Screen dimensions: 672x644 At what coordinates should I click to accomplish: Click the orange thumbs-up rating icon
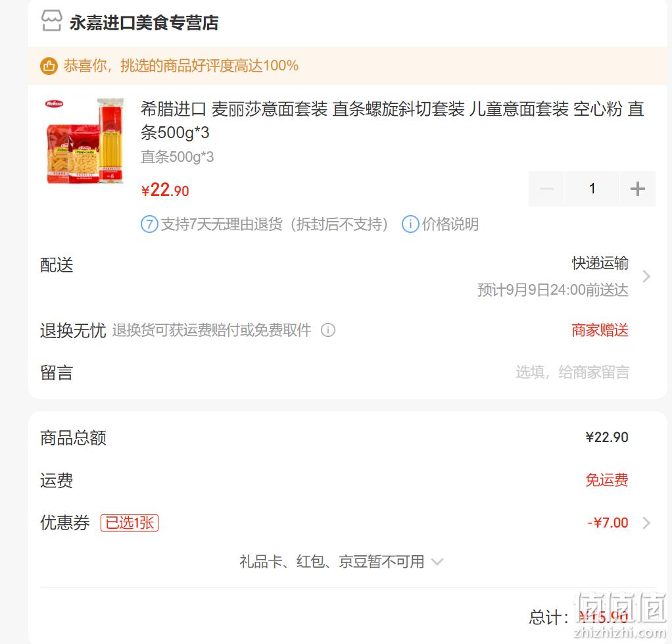(x=49, y=66)
